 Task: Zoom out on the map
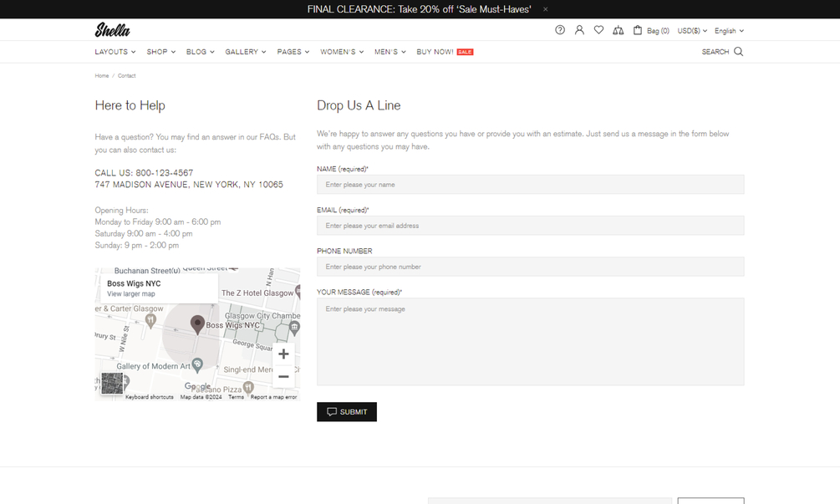point(284,376)
